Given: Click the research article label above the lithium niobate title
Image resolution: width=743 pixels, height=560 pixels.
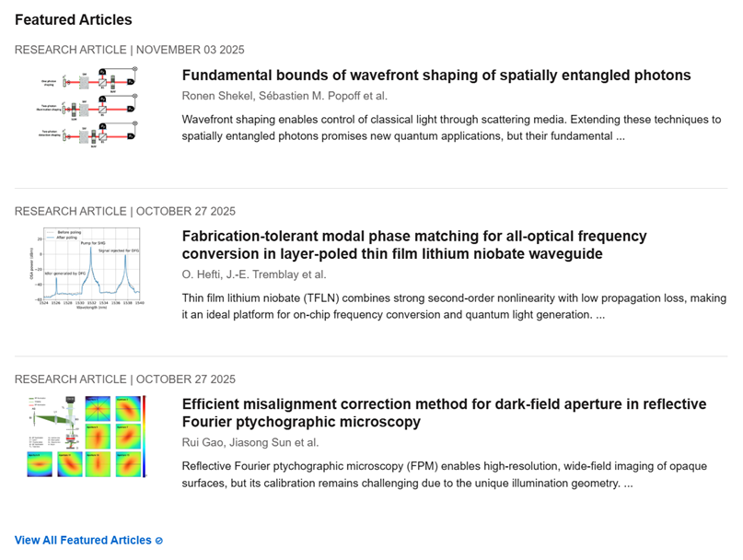Looking at the screenshot, I should point(125,211).
